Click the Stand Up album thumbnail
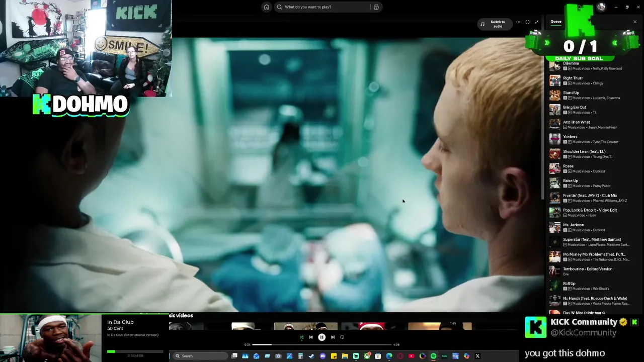 point(554,95)
